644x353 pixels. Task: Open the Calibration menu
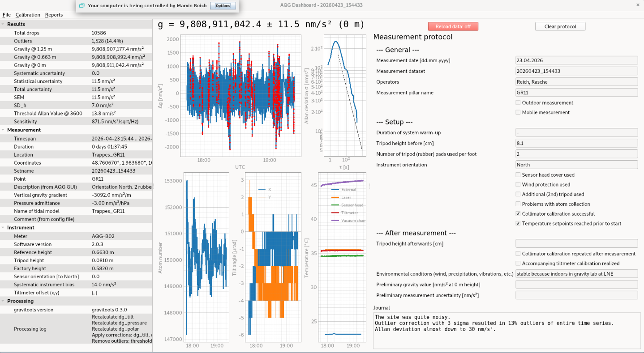pos(28,15)
